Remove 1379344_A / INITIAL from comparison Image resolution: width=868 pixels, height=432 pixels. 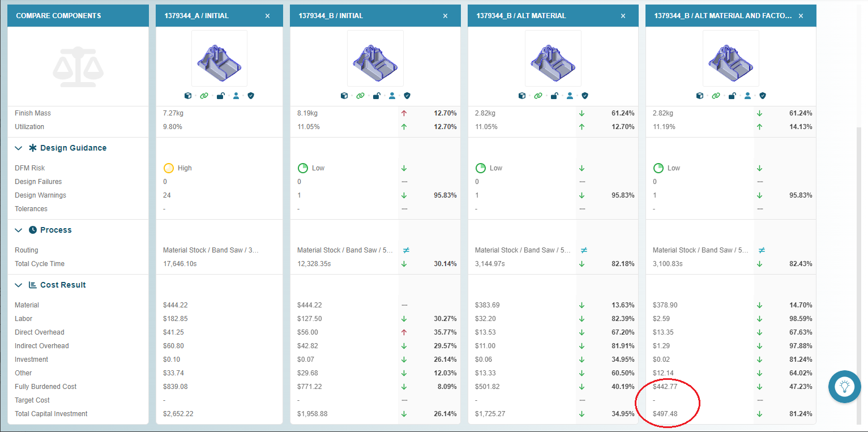click(267, 16)
